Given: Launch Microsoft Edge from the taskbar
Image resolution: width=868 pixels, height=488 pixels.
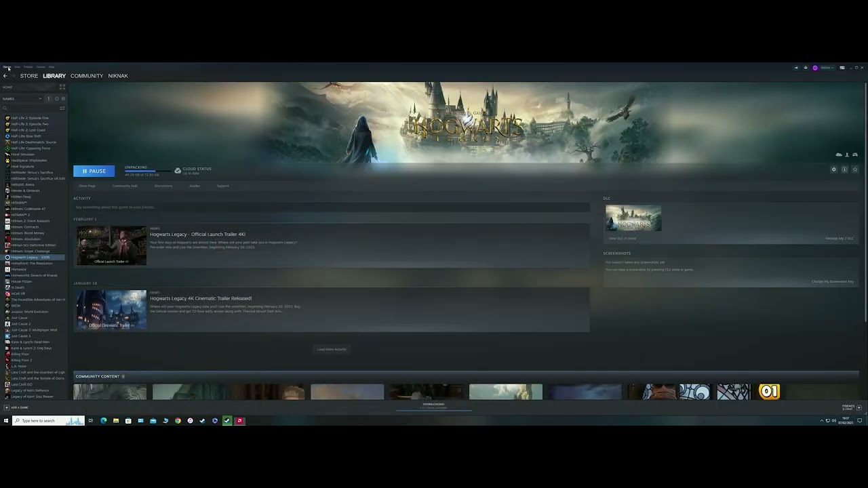Looking at the screenshot, I should (103, 421).
